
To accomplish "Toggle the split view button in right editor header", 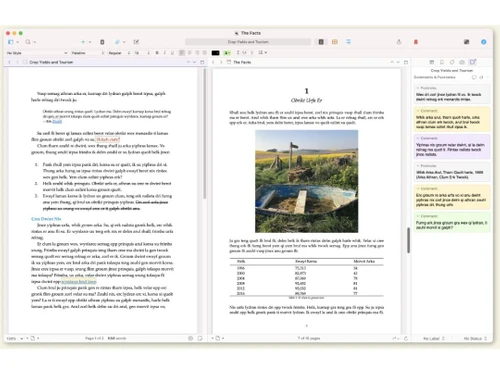I will pos(406,62).
